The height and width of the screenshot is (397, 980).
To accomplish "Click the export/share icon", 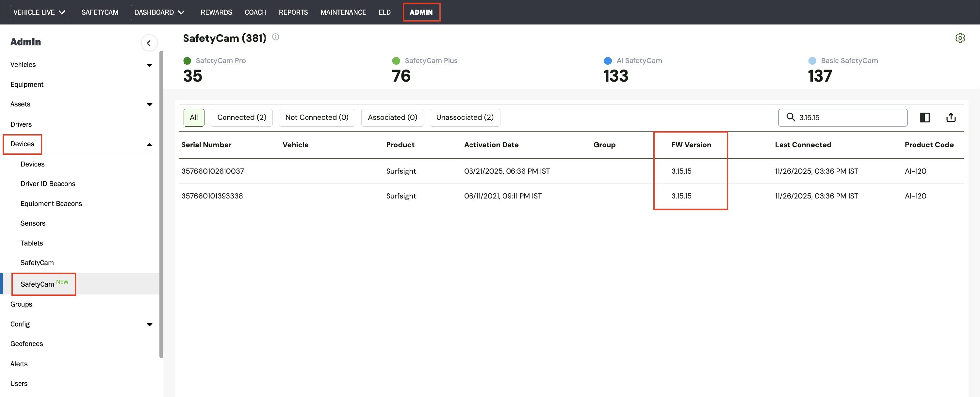I will [x=951, y=118].
